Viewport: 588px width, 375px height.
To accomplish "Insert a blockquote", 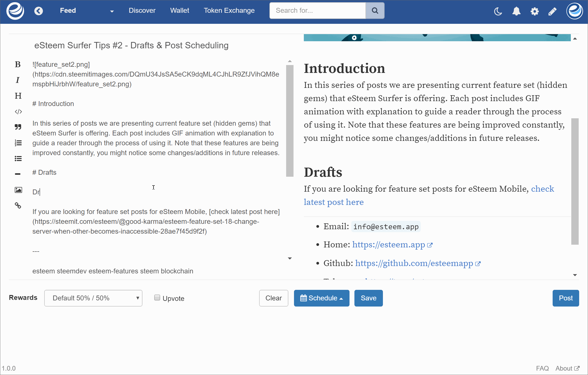I will click(x=18, y=127).
